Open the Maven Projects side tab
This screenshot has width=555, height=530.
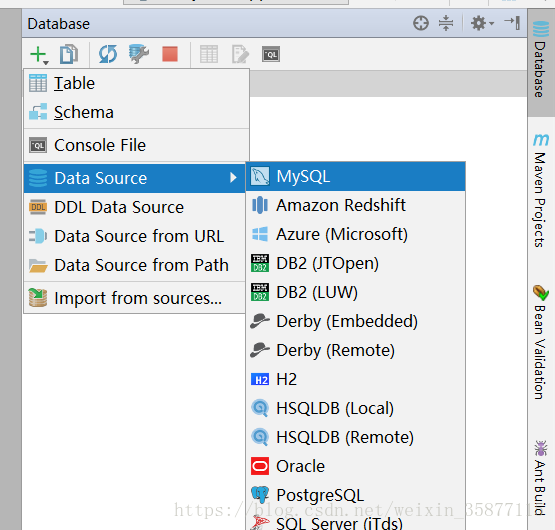(x=540, y=191)
